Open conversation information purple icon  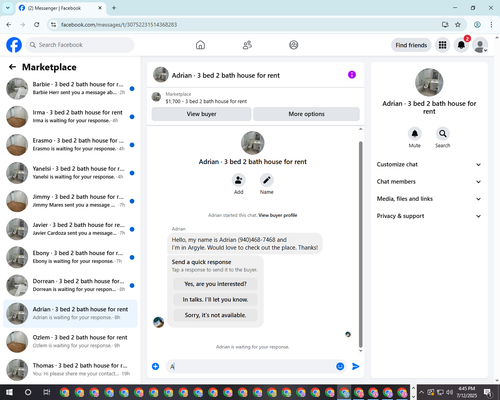click(x=352, y=75)
